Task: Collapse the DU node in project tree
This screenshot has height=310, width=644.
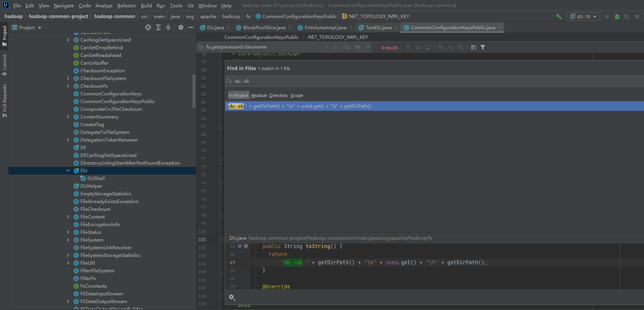Action: pyautogui.click(x=68, y=170)
